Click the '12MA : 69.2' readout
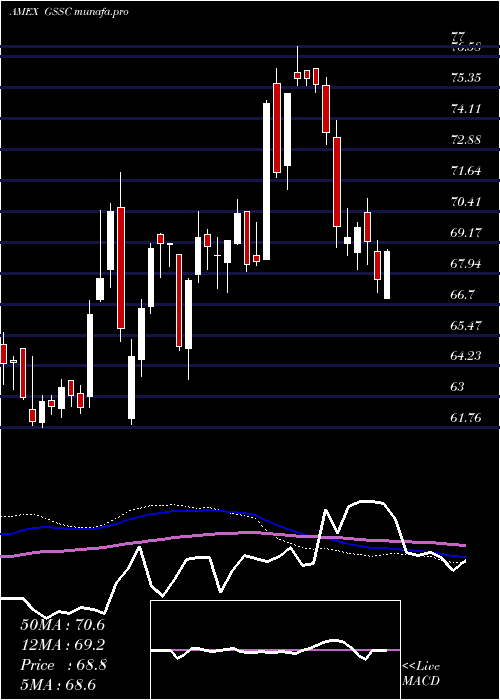Image resolution: width=500 pixels, height=700 pixels. (62, 645)
